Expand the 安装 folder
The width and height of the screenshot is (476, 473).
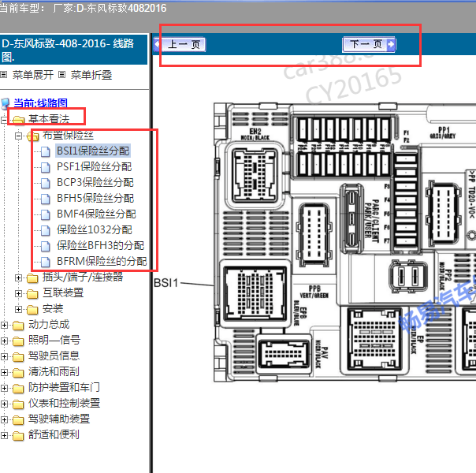[18, 309]
